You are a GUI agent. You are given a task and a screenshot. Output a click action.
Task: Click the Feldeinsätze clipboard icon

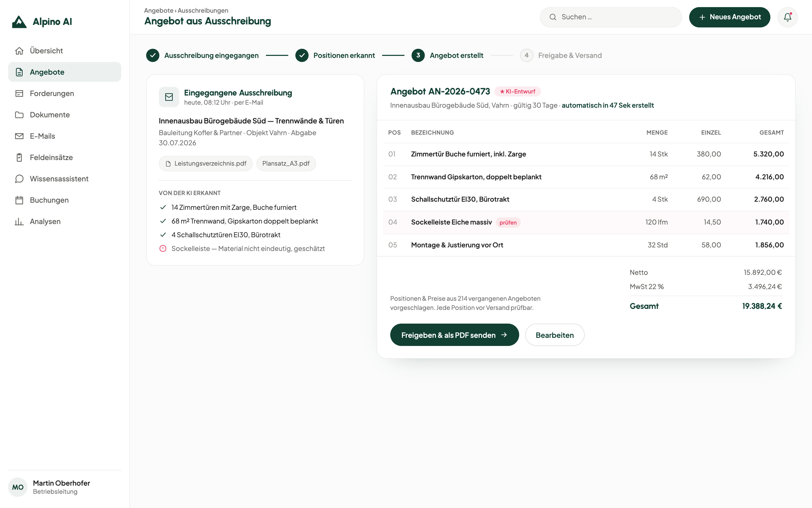[19, 157]
